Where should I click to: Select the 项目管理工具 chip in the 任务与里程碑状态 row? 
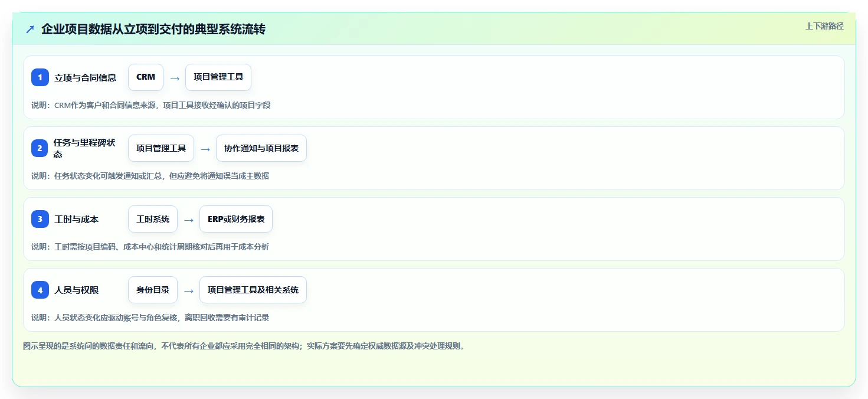[161, 148]
